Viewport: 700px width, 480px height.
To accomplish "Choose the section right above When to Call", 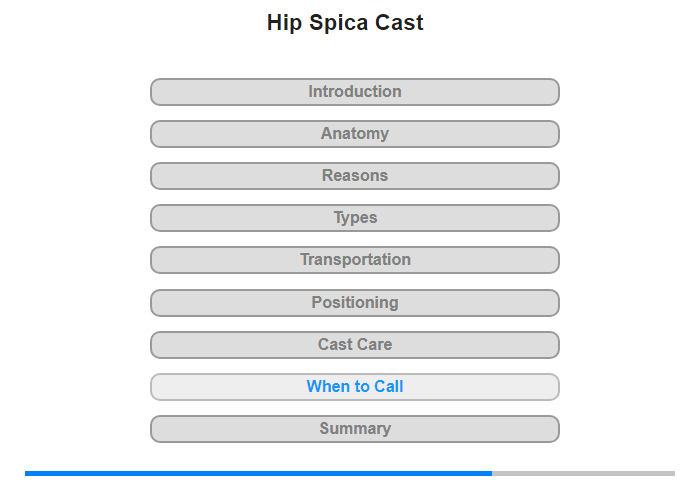I will coord(355,345).
